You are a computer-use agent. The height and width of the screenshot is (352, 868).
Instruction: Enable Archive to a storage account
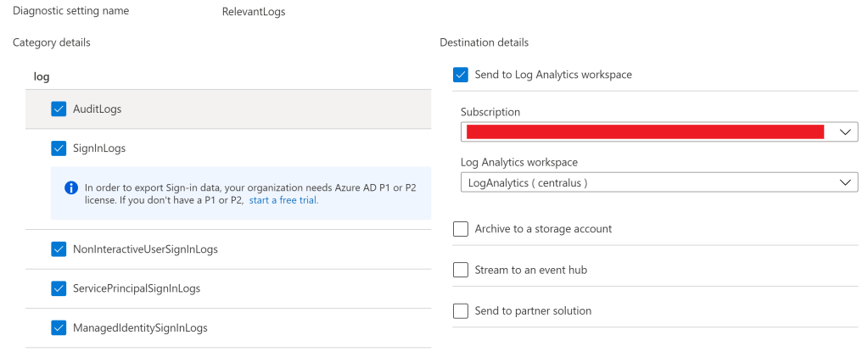click(x=461, y=229)
